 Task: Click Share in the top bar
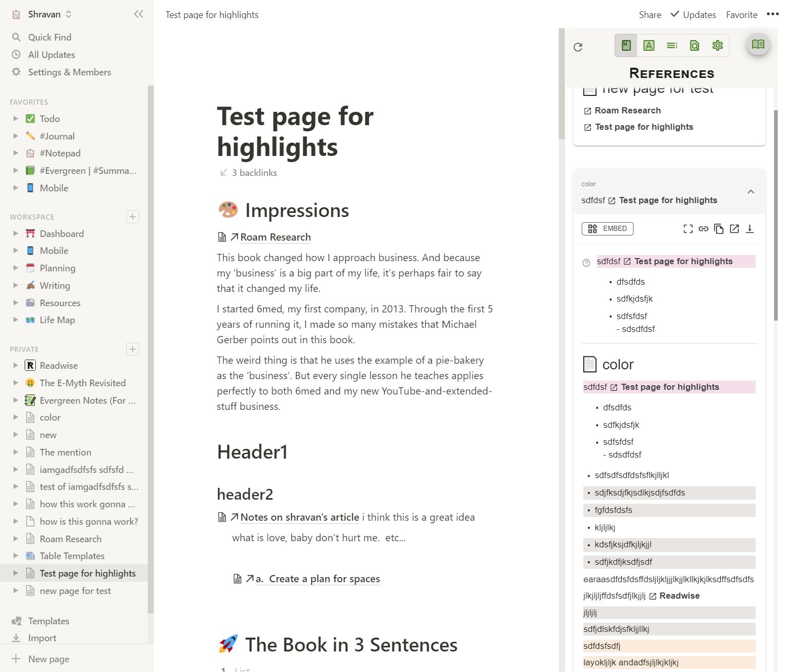click(x=649, y=15)
